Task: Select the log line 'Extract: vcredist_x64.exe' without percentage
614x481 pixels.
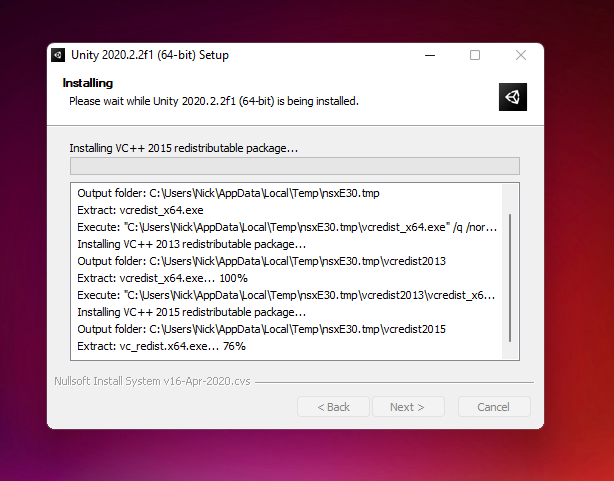Action: [140, 210]
